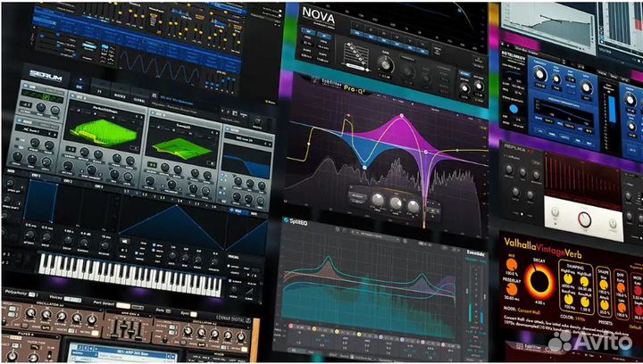Open Serum's GLOBAL tab
643x364 pixels.
click(x=139, y=99)
